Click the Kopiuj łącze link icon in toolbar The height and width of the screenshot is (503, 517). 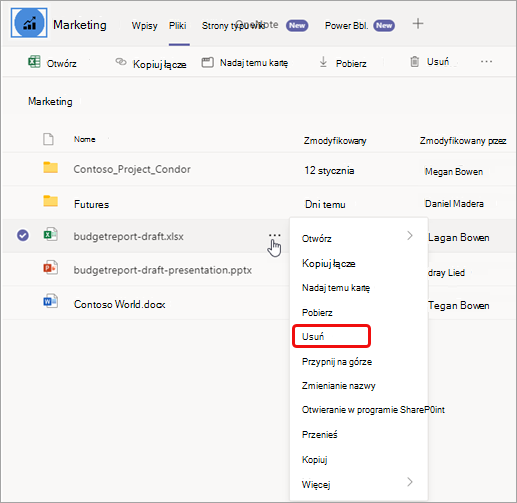point(121,62)
